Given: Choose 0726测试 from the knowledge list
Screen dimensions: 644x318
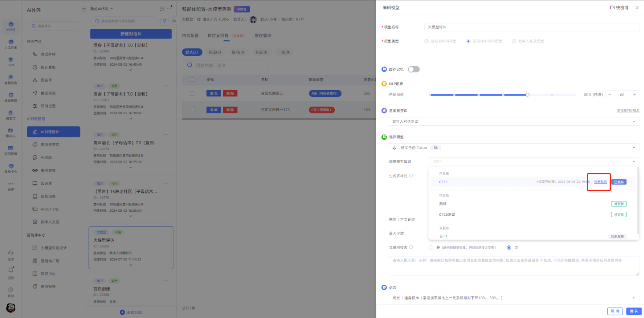Looking at the screenshot, I should pos(447,215).
